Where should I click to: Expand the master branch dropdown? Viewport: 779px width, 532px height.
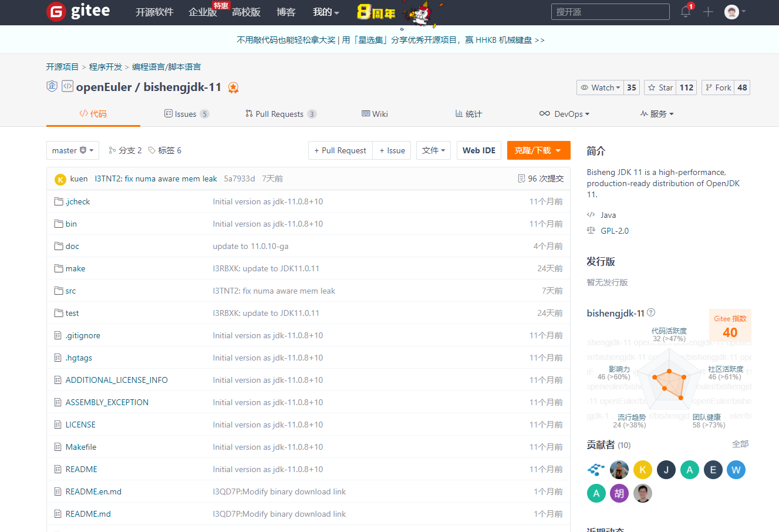click(73, 150)
